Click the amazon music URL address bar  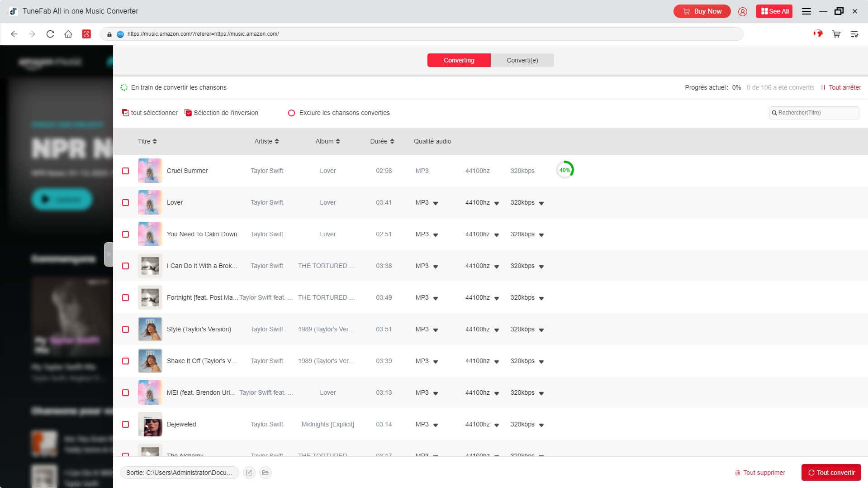(422, 34)
